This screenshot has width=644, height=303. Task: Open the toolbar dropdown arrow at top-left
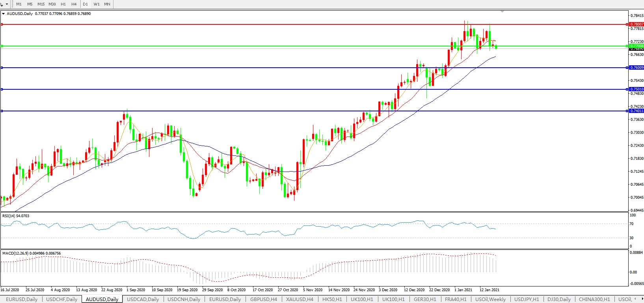coord(7,4)
